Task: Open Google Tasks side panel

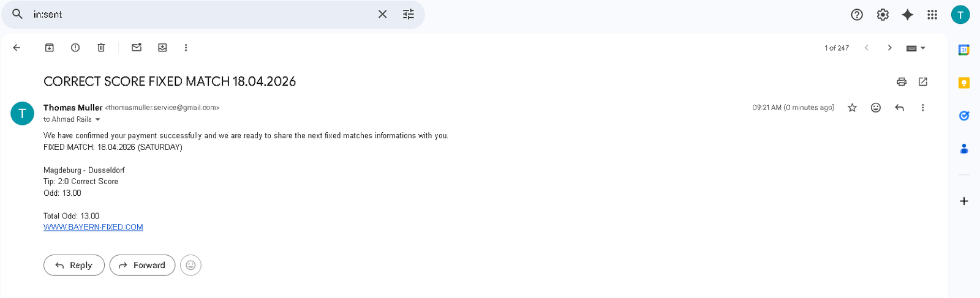Action: tap(963, 116)
